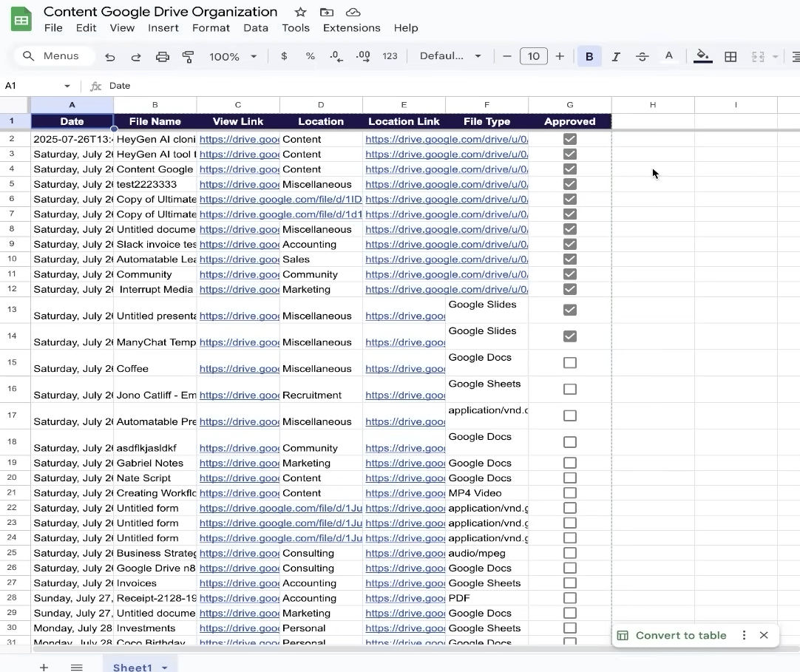This screenshot has height=672, width=800.
Task: Open the Default font dropdown
Action: tap(450, 56)
